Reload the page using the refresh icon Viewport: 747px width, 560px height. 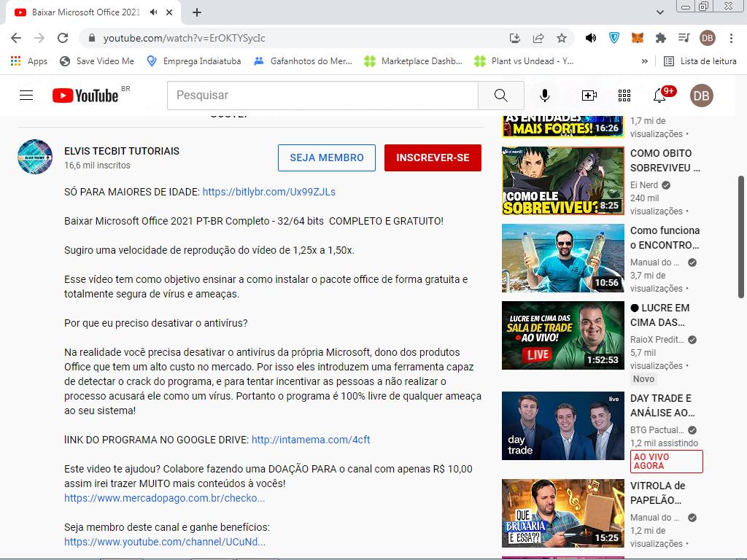coord(63,38)
